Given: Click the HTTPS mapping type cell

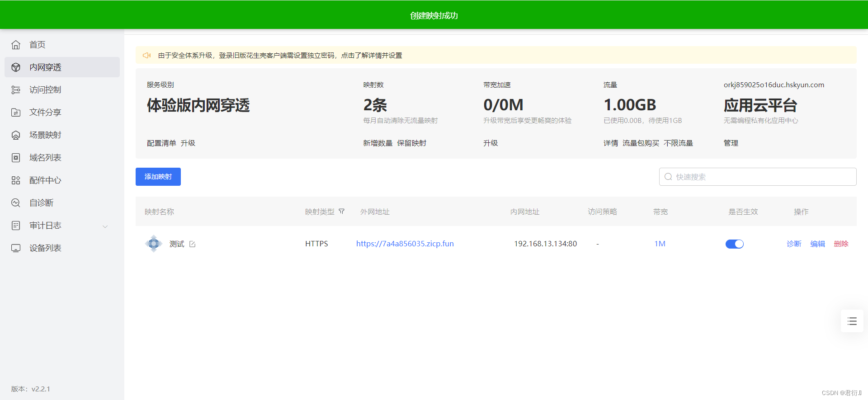Looking at the screenshot, I should coord(316,244).
